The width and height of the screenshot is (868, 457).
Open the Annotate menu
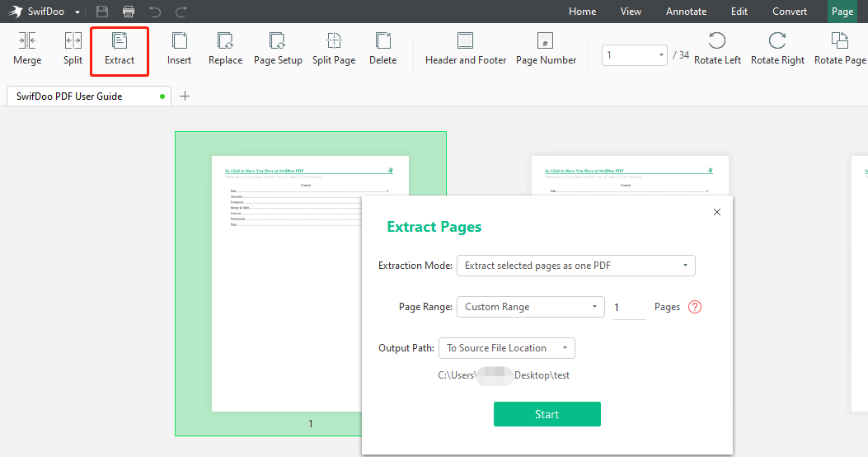[686, 11]
